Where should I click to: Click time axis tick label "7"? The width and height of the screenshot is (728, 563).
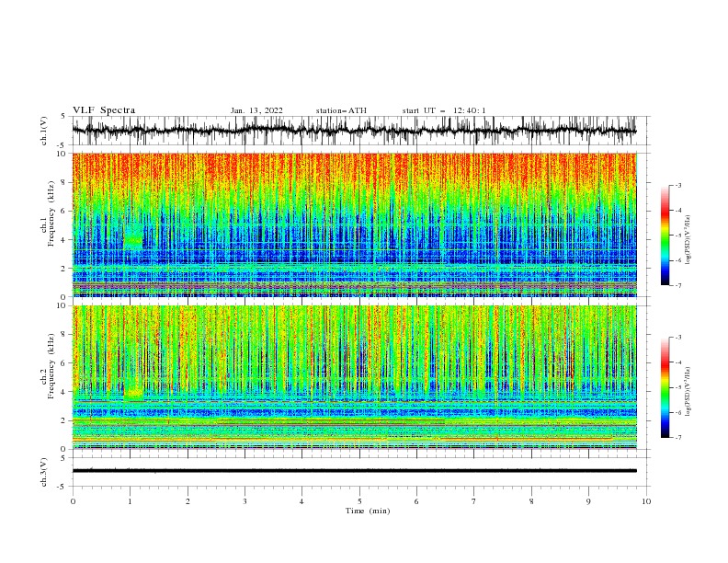[x=474, y=501]
